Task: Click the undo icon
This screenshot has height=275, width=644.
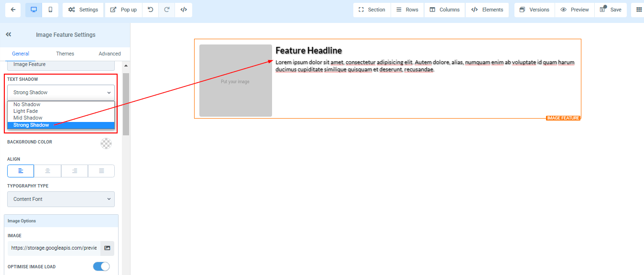Action: 151,10
